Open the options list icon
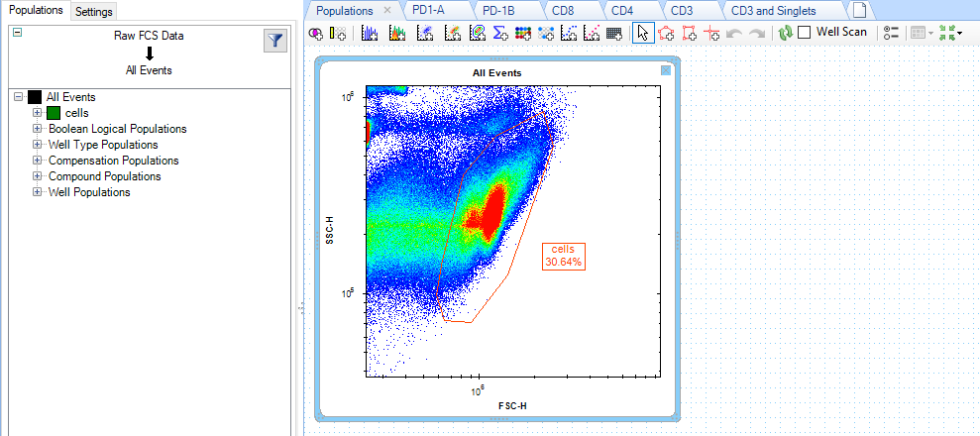Viewport: 980px width, 436px height. click(x=892, y=33)
